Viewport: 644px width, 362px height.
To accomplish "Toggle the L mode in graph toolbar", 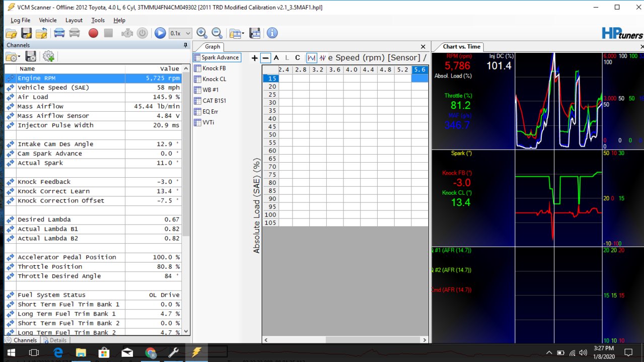I will pyautogui.click(x=287, y=58).
